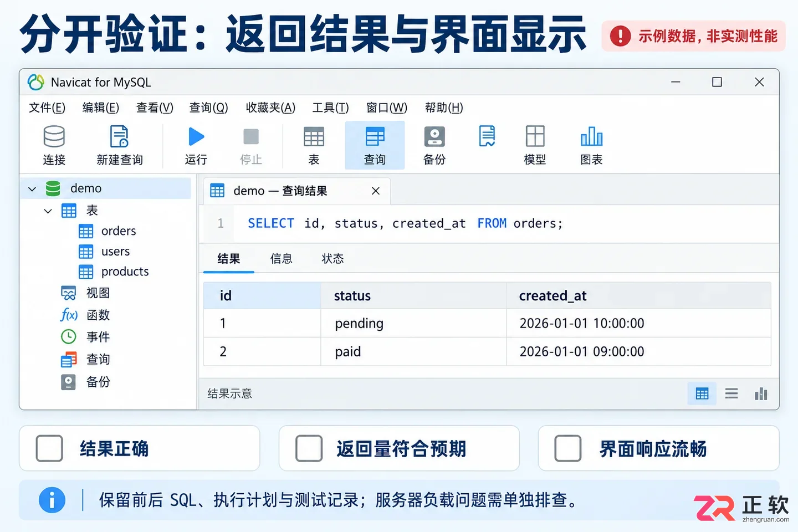798x532 pixels.
Task: Open the 备份 toolbar icon
Action: coord(434,145)
